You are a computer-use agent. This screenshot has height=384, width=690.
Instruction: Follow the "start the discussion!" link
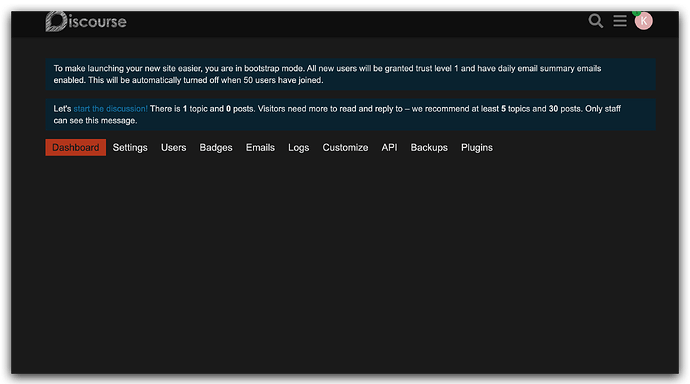pyautogui.click(x=110, y=109)
